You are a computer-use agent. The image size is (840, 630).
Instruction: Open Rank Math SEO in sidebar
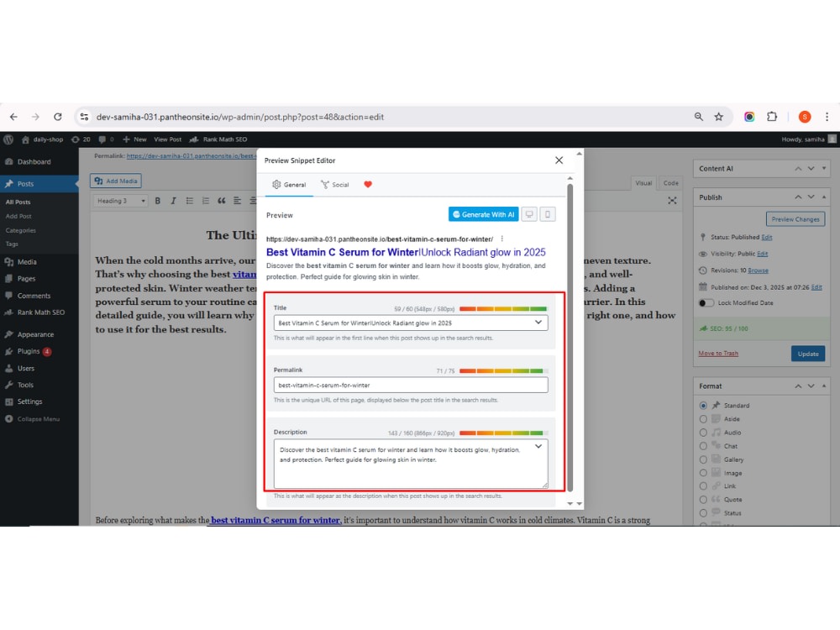39,312
